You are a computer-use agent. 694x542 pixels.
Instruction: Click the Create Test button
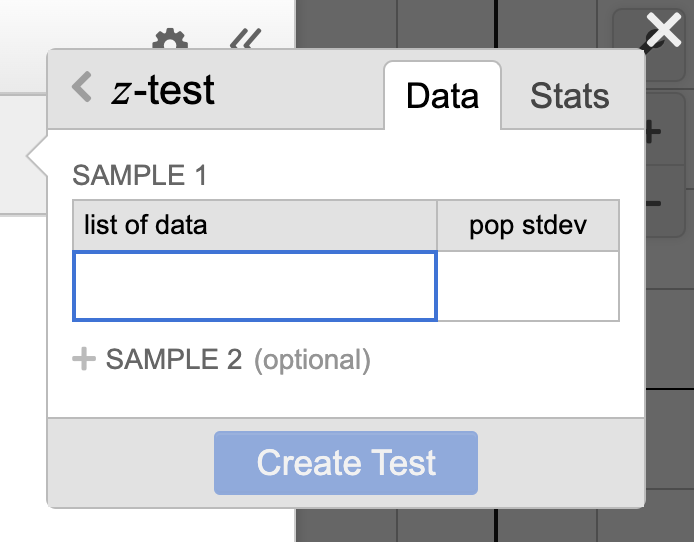(x=346, y=463)
